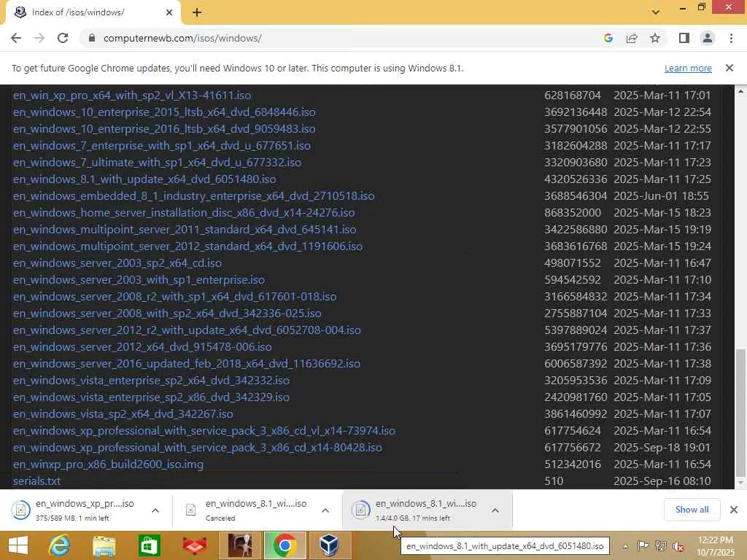747x560 pixels.
Task: Dismiss the Chrome update notification bar
Action: (x=729, y=68)
